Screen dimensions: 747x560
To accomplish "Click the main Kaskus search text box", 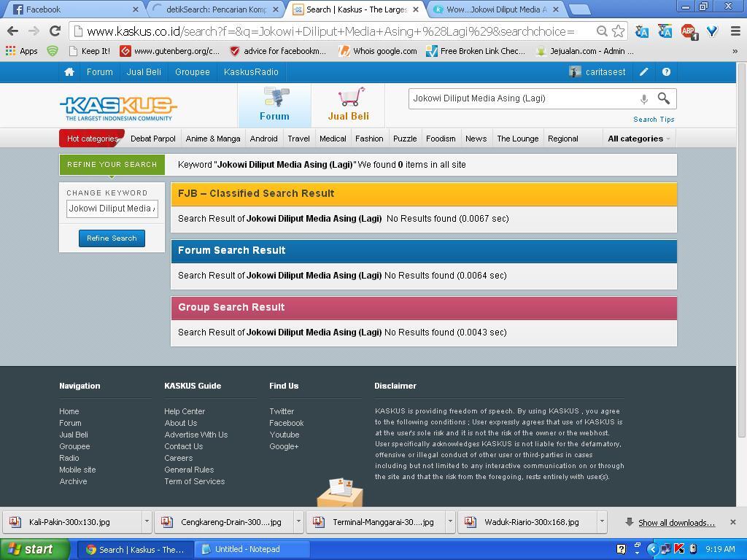I will [522, 98].
